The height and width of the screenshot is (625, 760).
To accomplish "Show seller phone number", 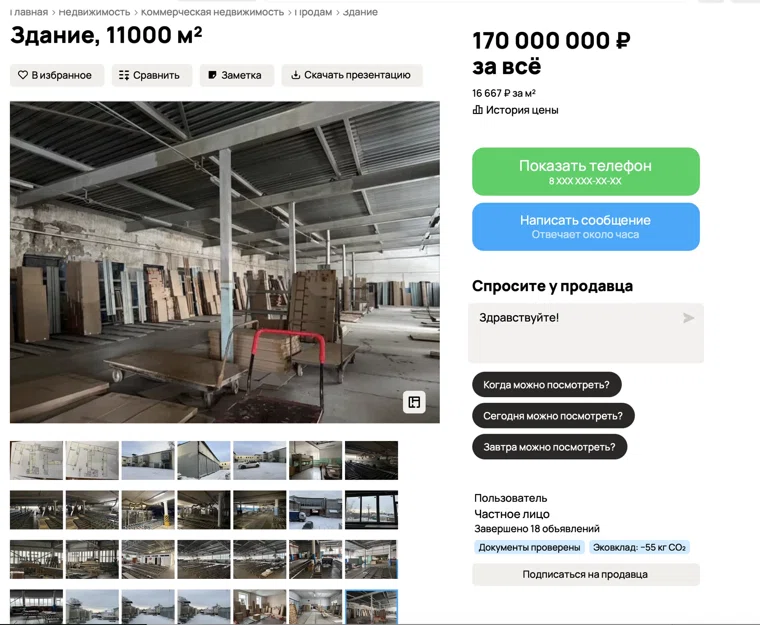I will [586, 171].
